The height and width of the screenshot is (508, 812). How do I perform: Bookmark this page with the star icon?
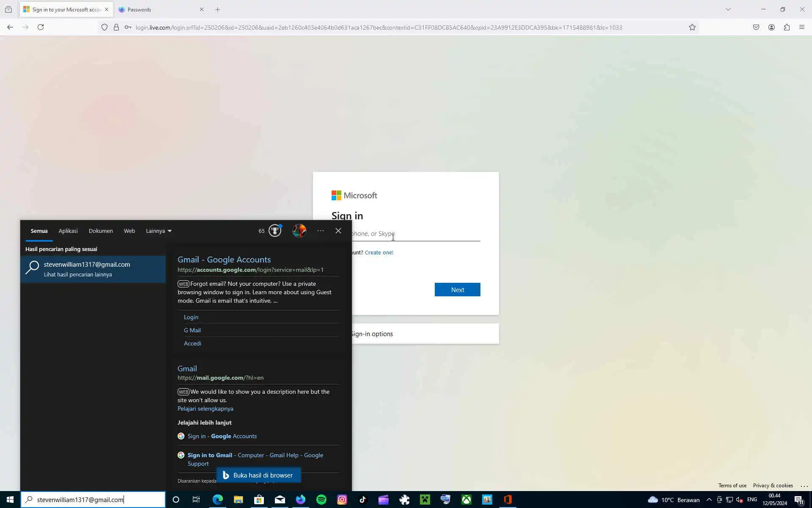692,27
